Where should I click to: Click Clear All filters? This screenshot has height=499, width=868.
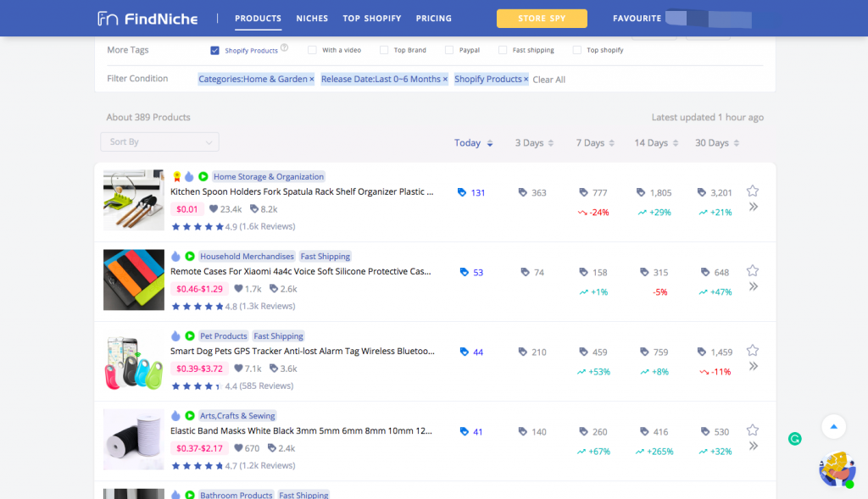[x=548, y=80]
